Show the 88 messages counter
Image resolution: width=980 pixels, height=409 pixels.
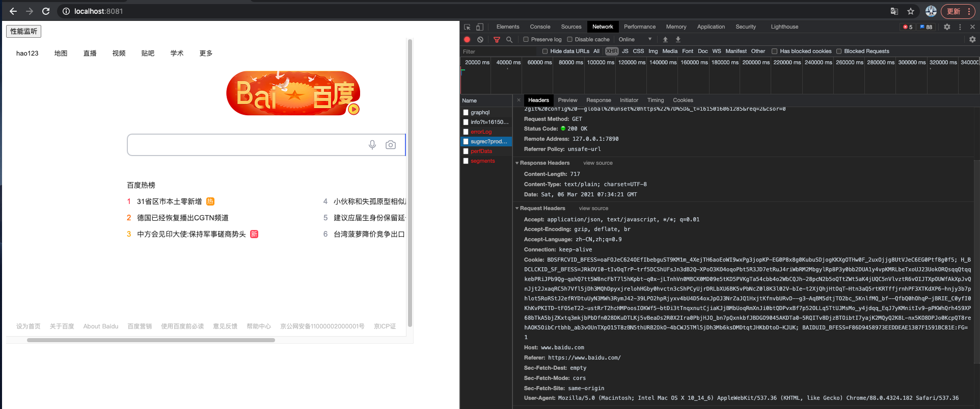[x=926, y=27]
